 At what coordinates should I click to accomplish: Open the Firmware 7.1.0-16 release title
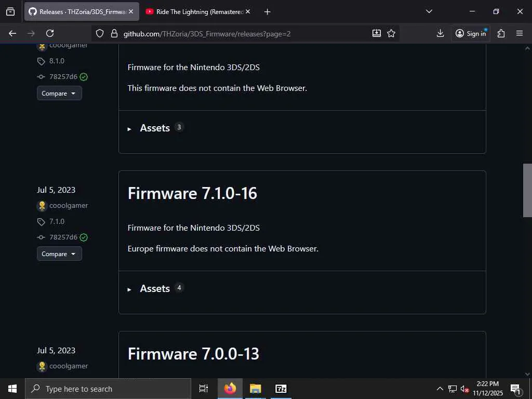point(192,193)
